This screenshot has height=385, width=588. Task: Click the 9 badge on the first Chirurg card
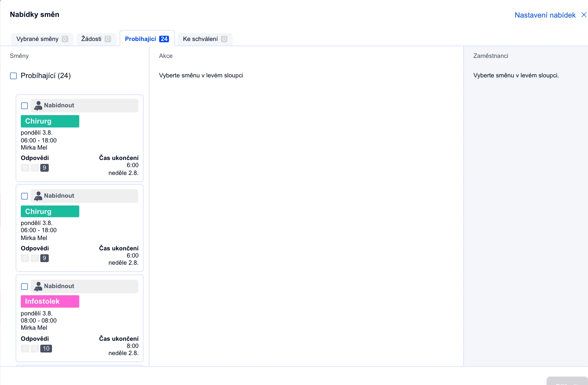tap(45, 168)
